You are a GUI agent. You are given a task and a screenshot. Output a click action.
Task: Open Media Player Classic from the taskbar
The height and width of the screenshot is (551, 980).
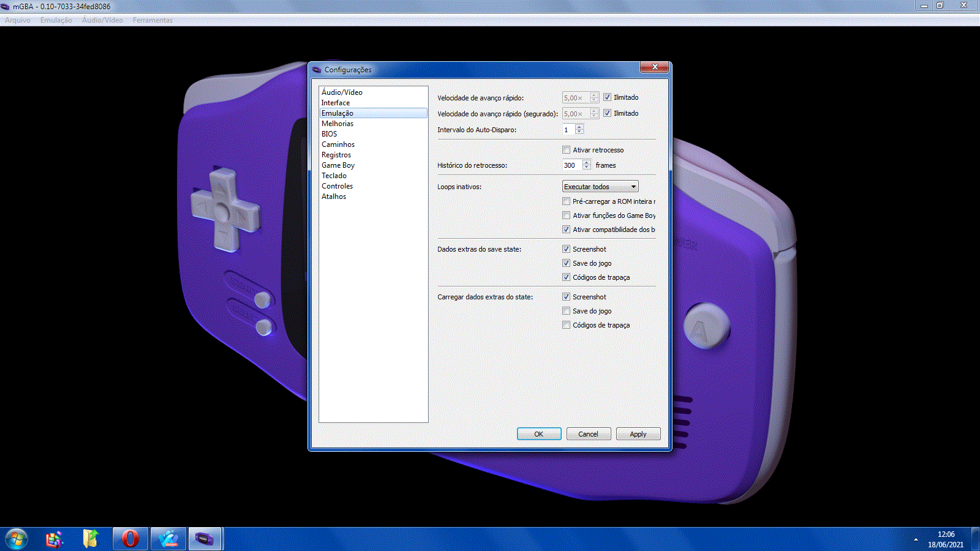point(168,538)
